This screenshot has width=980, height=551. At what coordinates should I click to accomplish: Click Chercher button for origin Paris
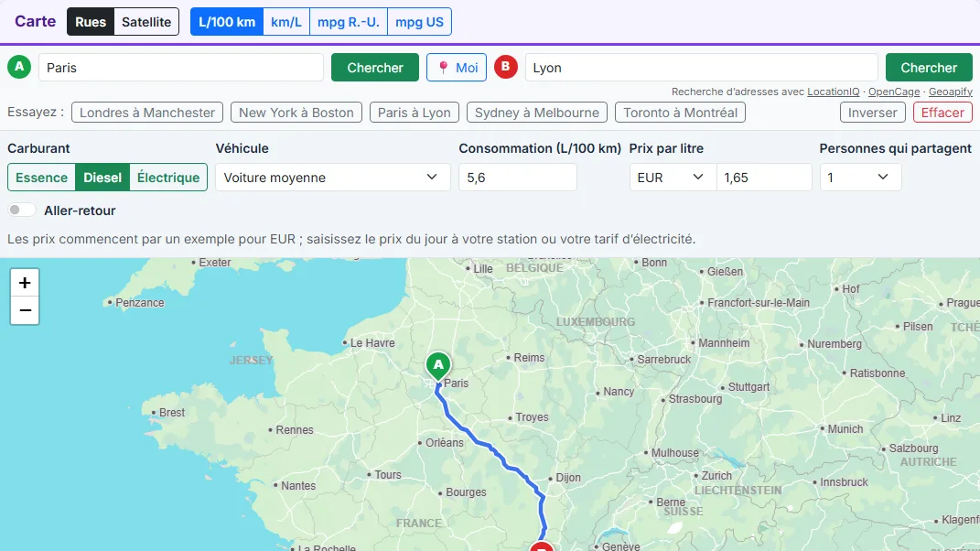(375, 68)
